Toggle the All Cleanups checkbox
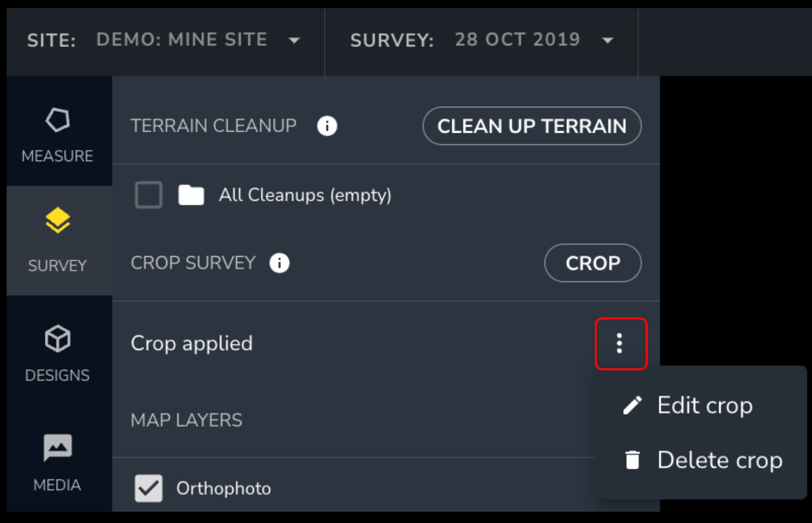 149,195
